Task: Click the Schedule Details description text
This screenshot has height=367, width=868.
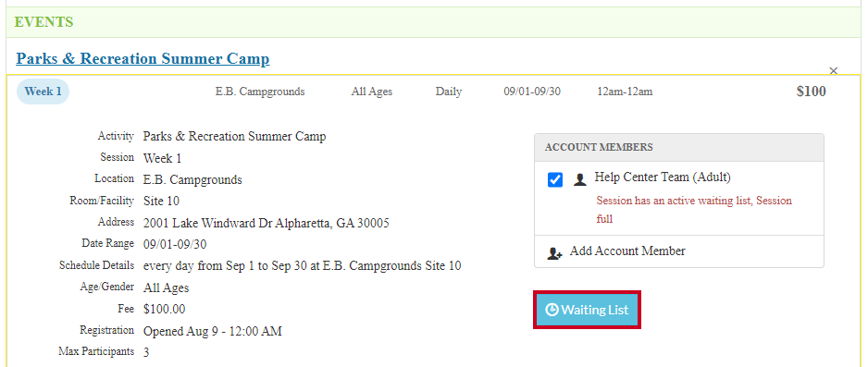Action: pyautogui.click(x=303, y=266)
